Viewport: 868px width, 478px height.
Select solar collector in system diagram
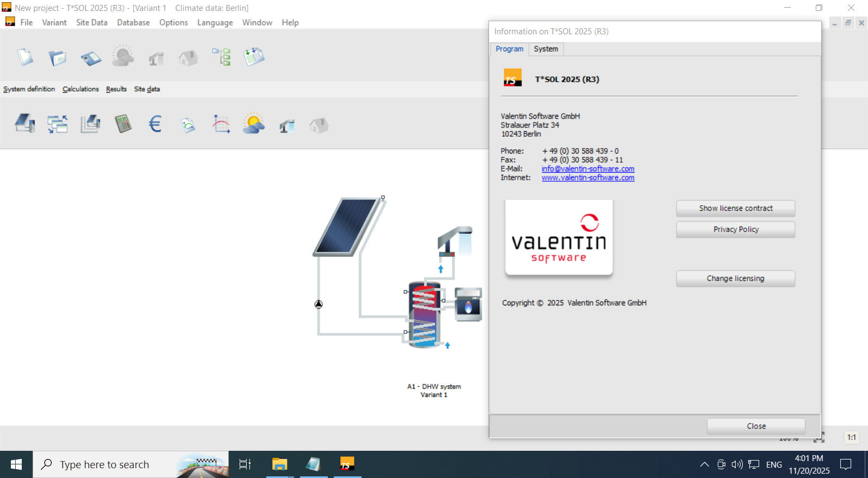coord(347,226)
